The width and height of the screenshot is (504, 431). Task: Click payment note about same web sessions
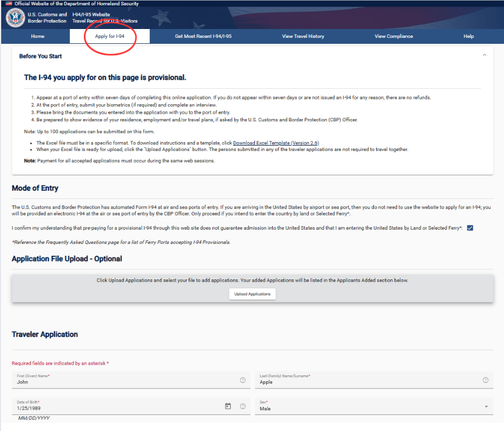pyautogui.click(x=119, y=161)
